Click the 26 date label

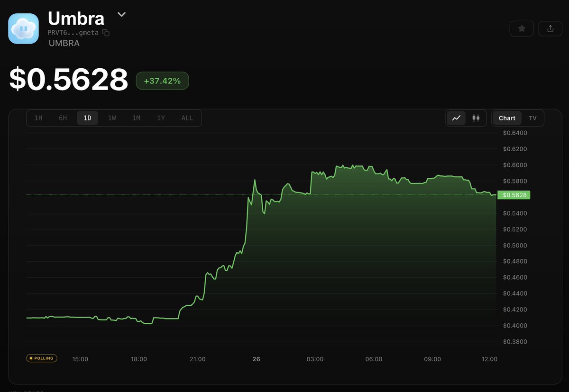tap(257, 359)
